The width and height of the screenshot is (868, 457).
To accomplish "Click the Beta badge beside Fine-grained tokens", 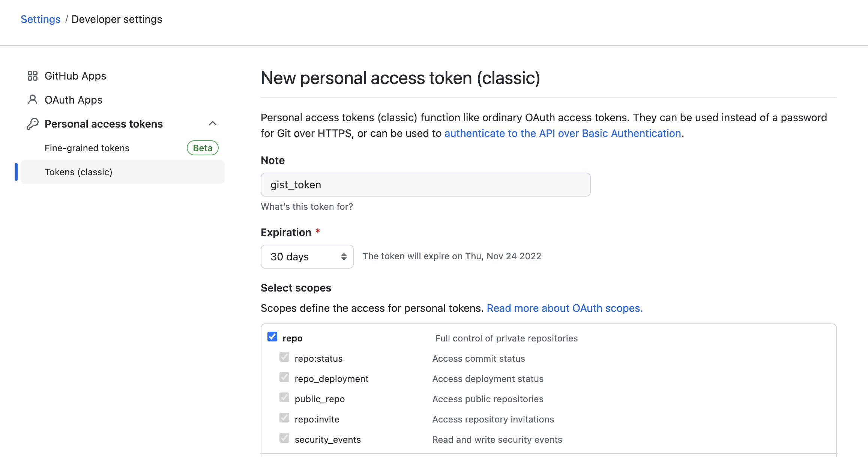I will [203, 148].
